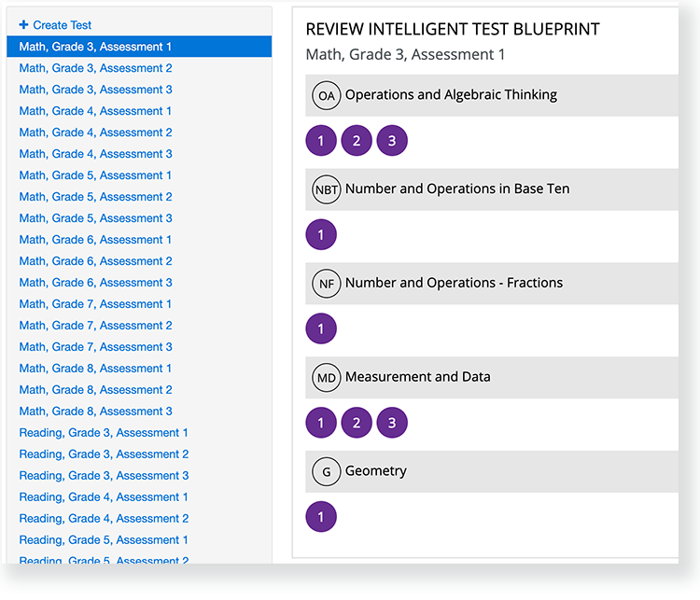Select Math, Grade 3, Assessment 1 in list
The height and width of the screenshot is (600, 700).
click(95, 47)
